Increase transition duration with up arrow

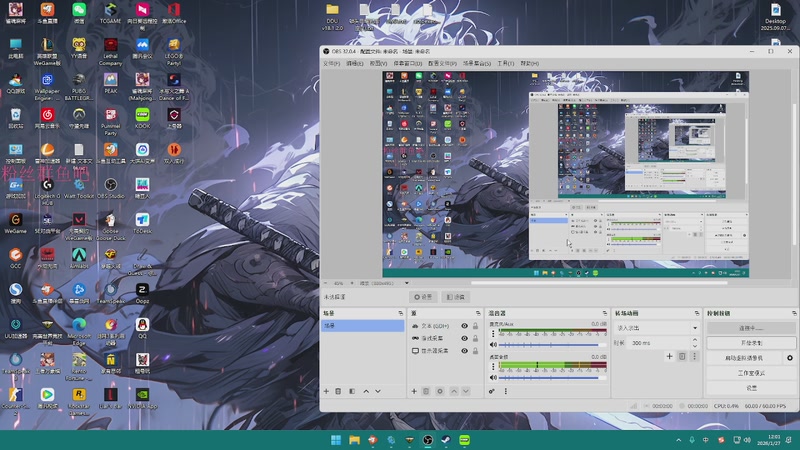[694, 340]
